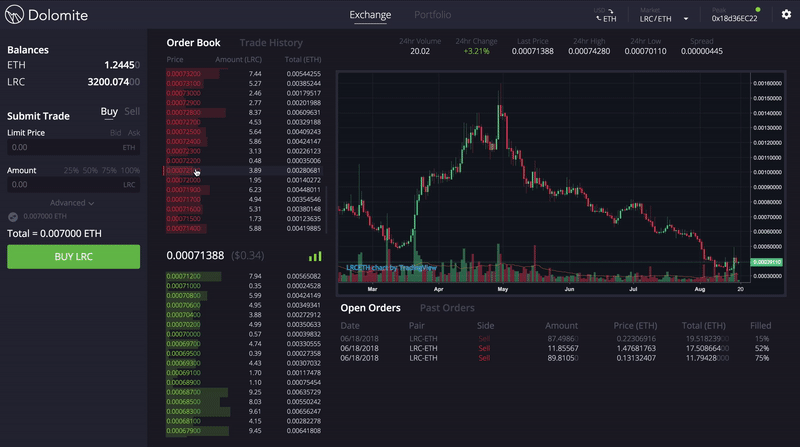Switch to the Exchange tab
800x448 pixels.
coord(370,15)
